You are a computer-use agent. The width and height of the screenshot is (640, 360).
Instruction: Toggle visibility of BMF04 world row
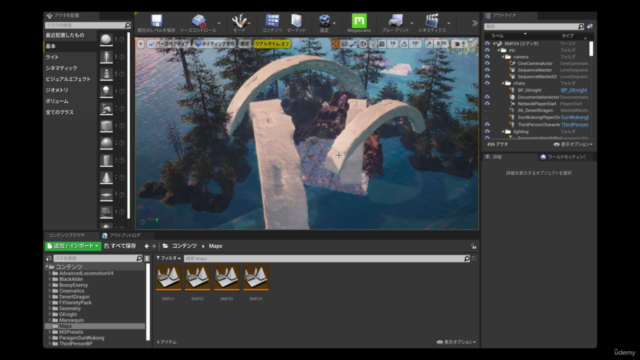487,44
